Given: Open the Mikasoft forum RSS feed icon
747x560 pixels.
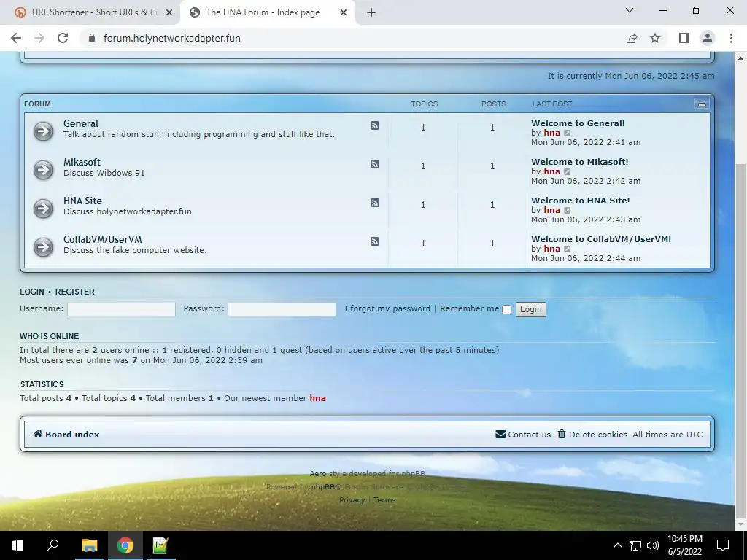Looking at the screenshot, I should coord(375,164).
